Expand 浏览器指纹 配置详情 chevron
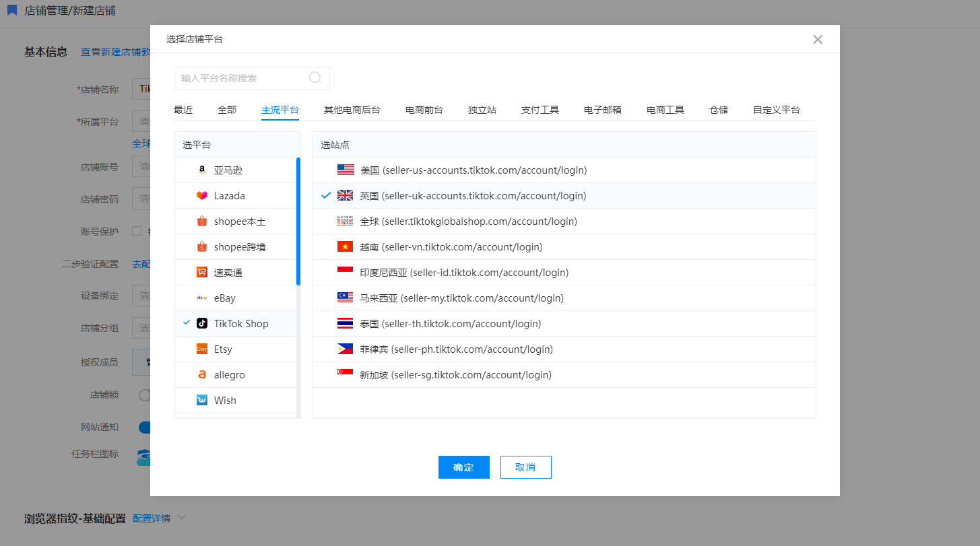Viewport: 980px width, 546px height. pos(181,518)
